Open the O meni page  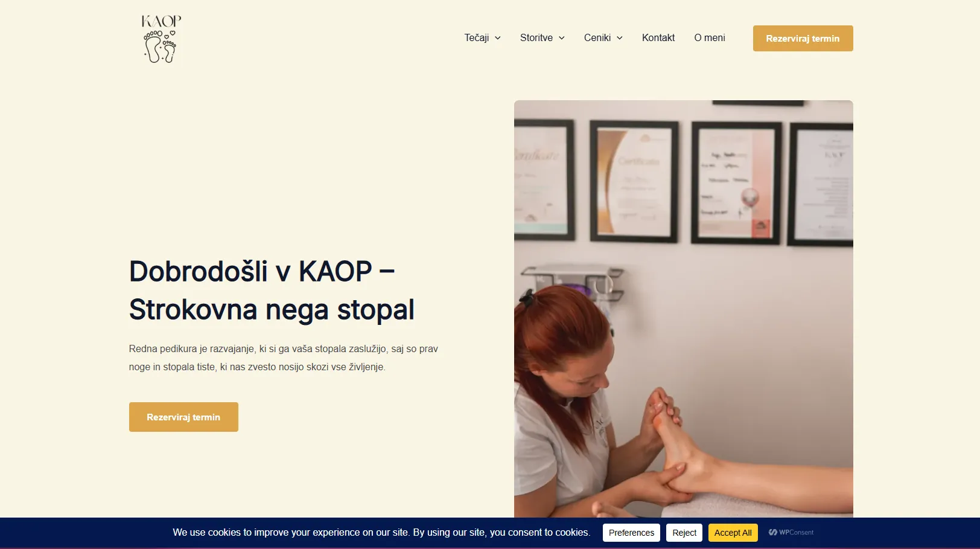point(710,37)
